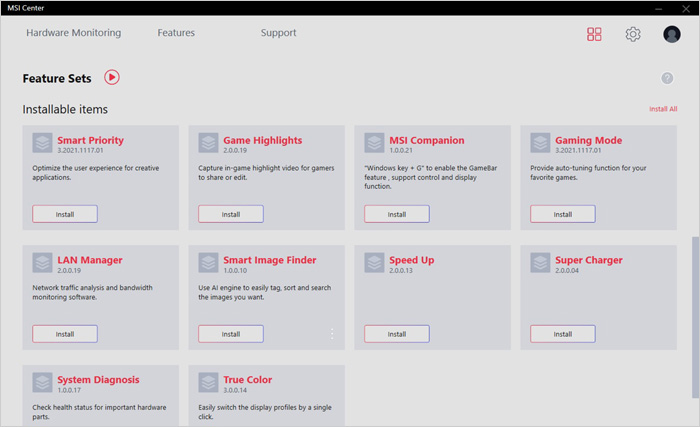Install Speed Up
This screenshot has height=427, width=700.
397,334
